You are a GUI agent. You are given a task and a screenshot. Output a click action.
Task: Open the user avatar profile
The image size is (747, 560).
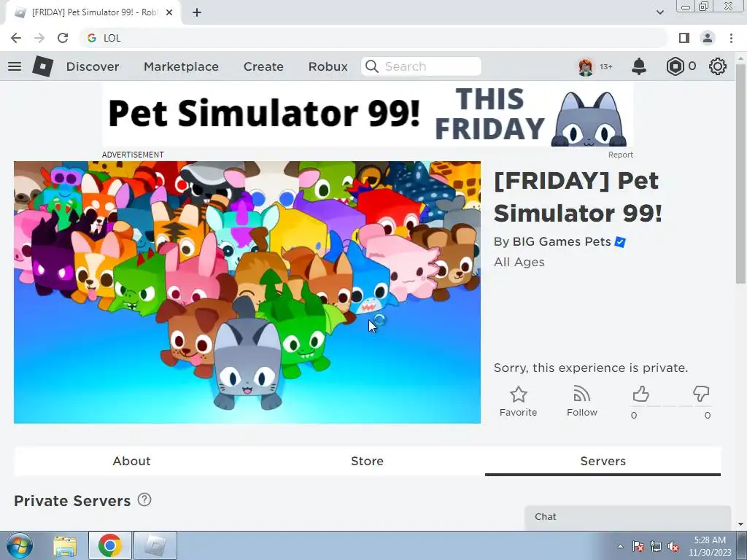[x=586, y=66]
